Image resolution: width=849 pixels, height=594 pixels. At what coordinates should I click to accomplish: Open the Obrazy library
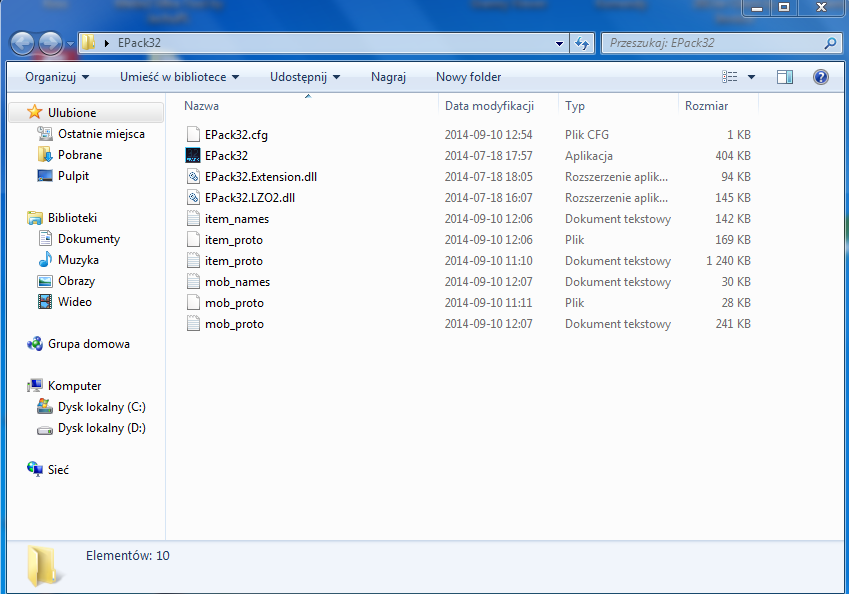(76, 281)
